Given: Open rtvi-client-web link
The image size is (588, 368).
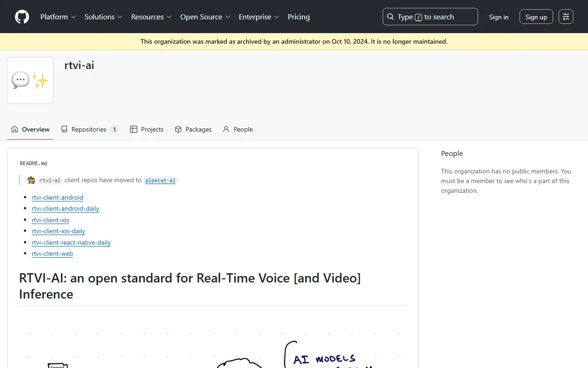Looking at the screenshot, I should (x=52, y=253).
